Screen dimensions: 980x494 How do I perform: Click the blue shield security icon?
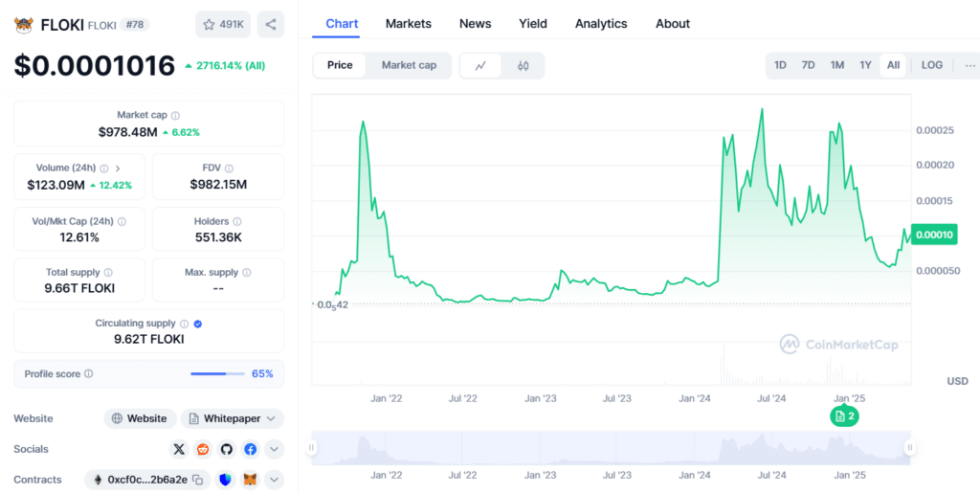(226, 480)
